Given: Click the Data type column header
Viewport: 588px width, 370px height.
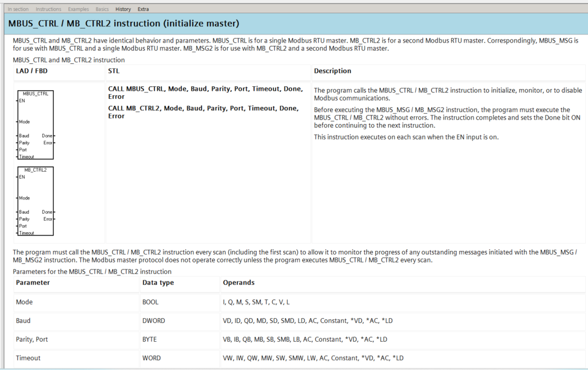Looking at the screenshot, I should [x=158, y=283].
